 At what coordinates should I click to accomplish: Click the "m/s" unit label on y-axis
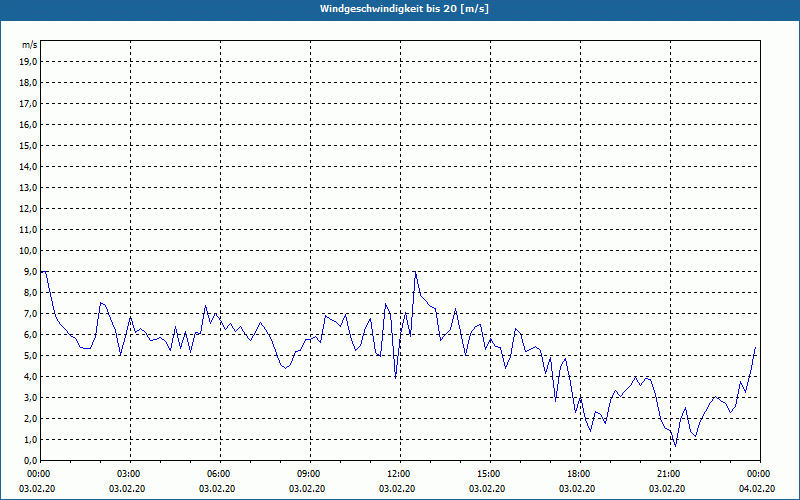click(x=30, y=45)
